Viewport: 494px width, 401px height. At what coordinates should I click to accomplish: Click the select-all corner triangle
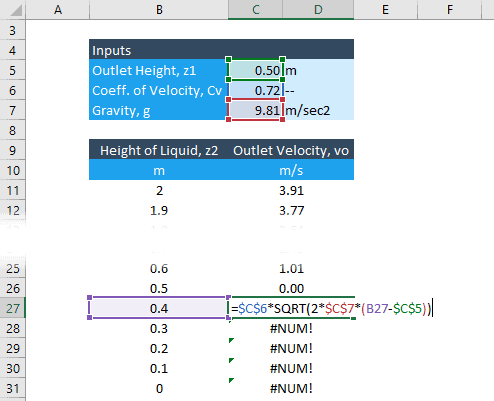pos(16,11)
